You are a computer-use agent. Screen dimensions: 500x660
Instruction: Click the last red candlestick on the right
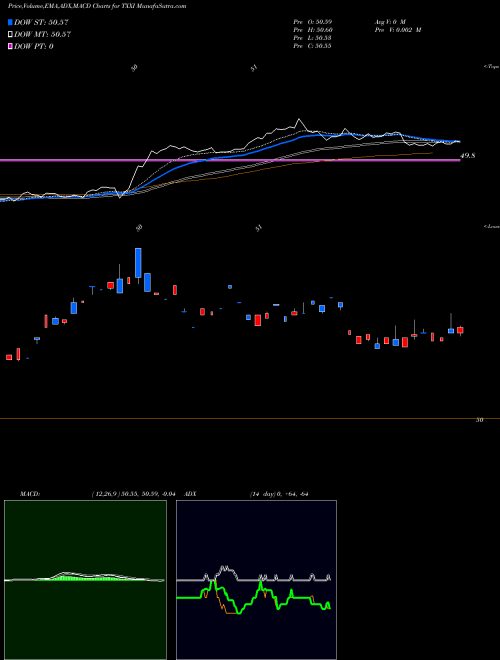pos(460,331)
